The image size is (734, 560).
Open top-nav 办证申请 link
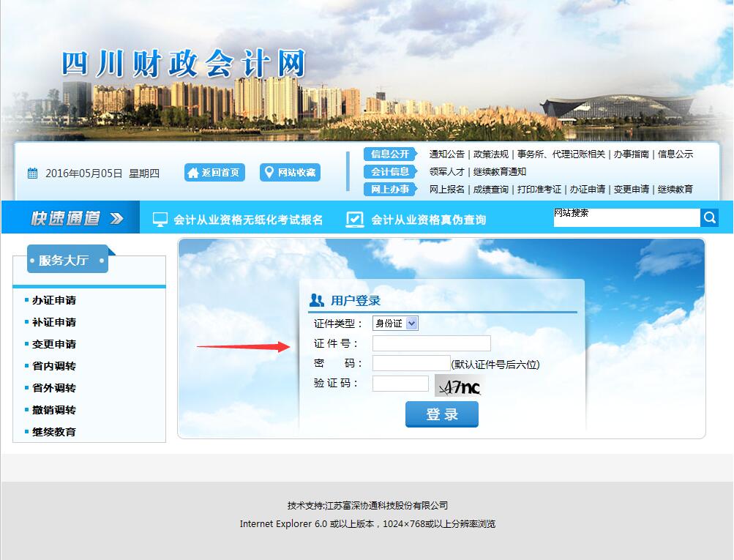click(587, 189)
